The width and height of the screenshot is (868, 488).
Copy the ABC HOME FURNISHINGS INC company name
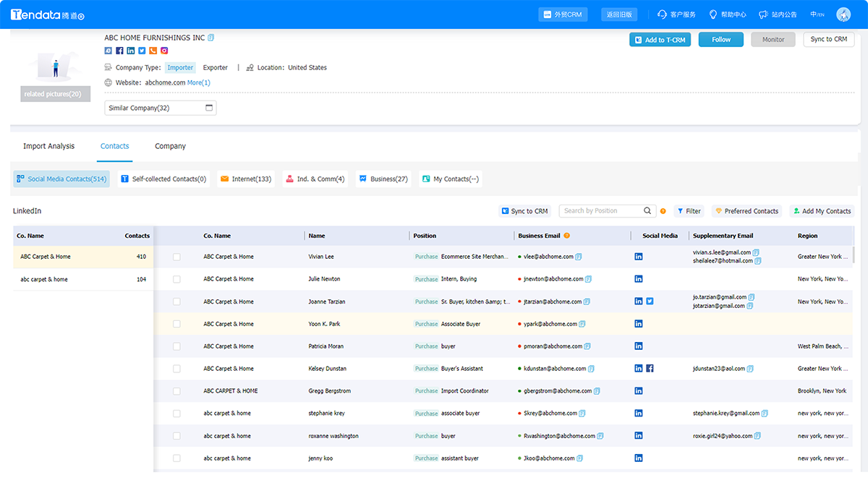[x=211, y=38]
